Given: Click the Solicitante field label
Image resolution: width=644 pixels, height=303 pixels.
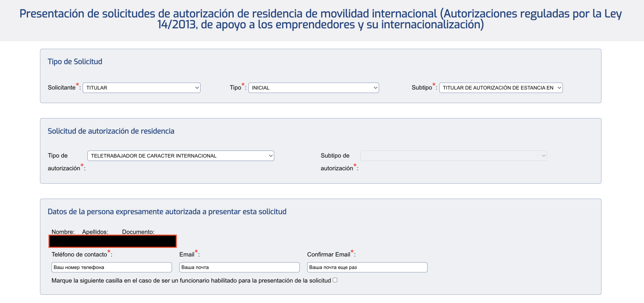Looking at the screenshot, I should [x=62, y=88].
